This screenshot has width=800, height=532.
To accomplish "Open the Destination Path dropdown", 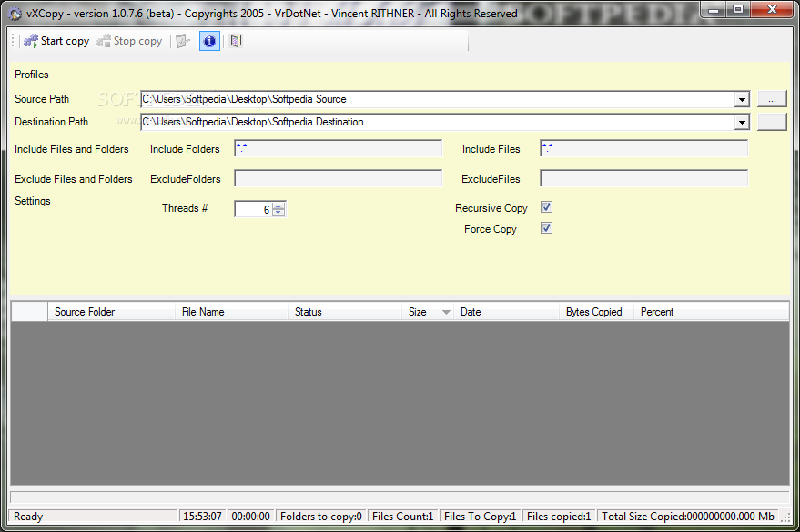I will (742, 122).
